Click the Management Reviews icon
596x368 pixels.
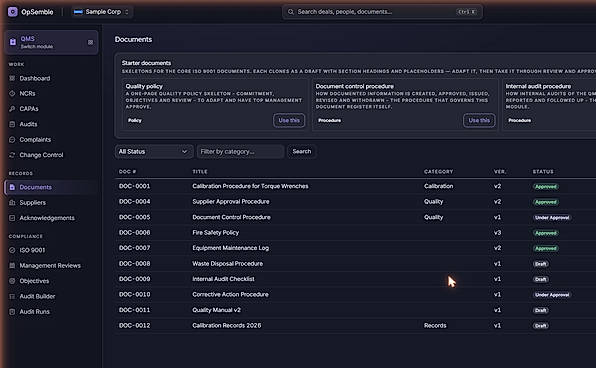click(12, 265)
